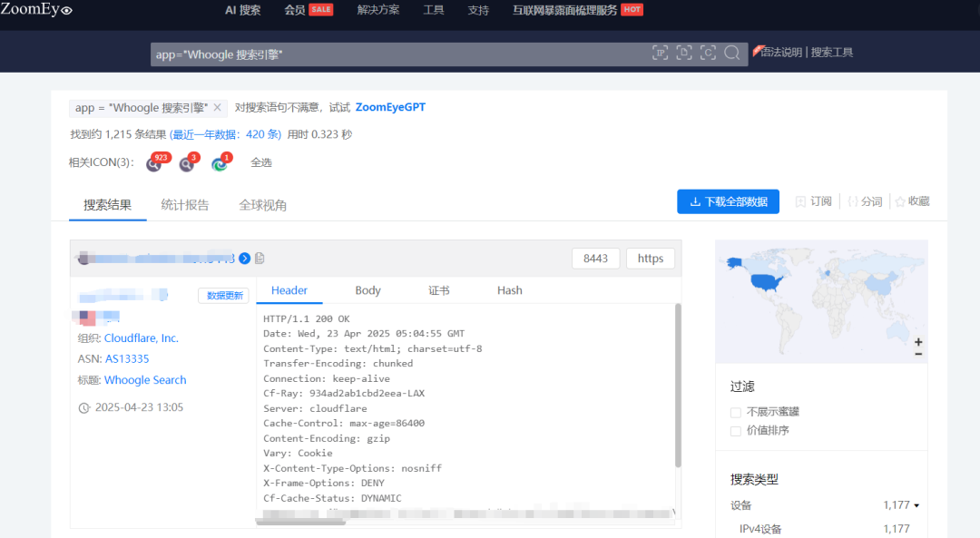Click the https protocol tag
Screen dimensions: 980x538
[651, 258]
